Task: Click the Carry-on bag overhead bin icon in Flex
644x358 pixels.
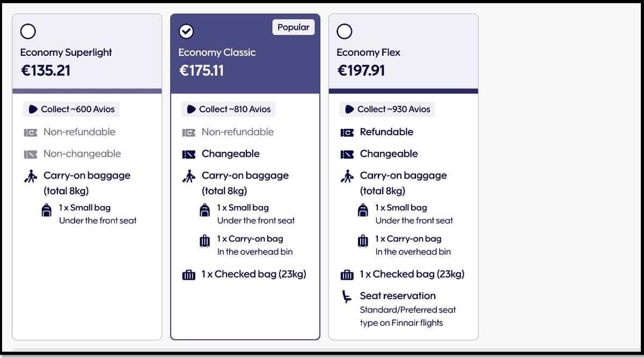Action: [x=363, y=241]
